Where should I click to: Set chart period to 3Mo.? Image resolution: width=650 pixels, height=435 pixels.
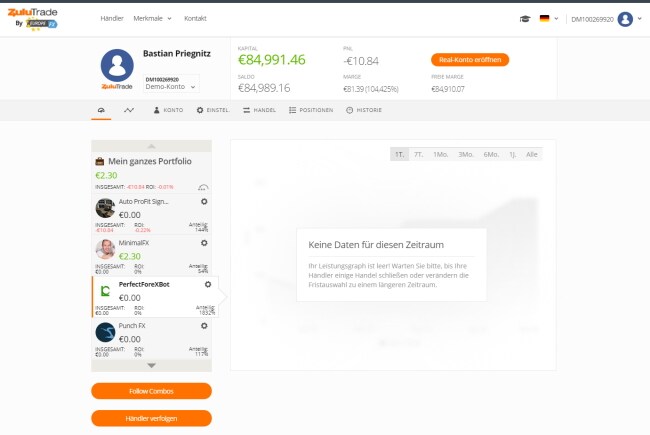point(466,154)
